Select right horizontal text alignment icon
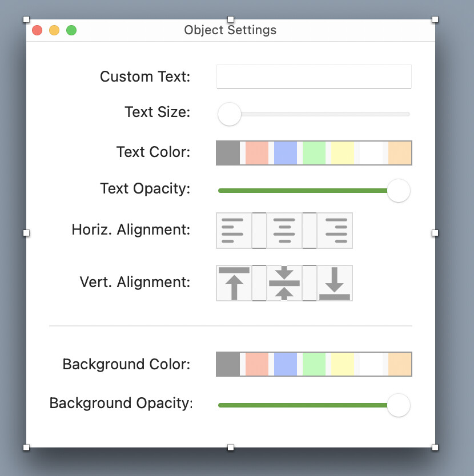474x476 pixels. pos(335,231)
